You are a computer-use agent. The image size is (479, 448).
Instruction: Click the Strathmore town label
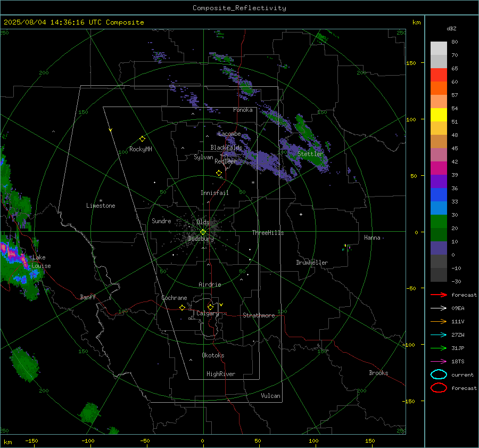pos(259,315)
